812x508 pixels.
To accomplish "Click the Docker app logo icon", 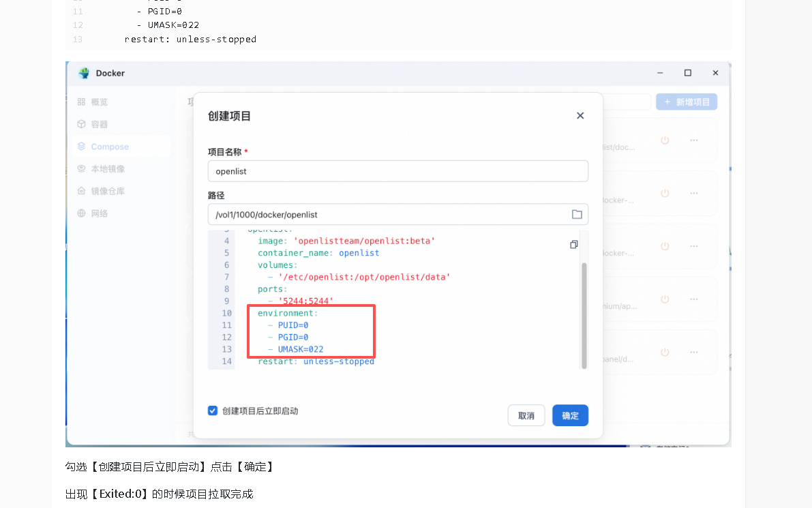I will click(84, 73).
